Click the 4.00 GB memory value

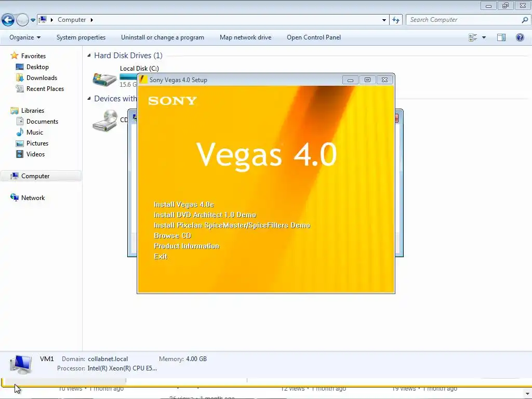tap(196, 359)
